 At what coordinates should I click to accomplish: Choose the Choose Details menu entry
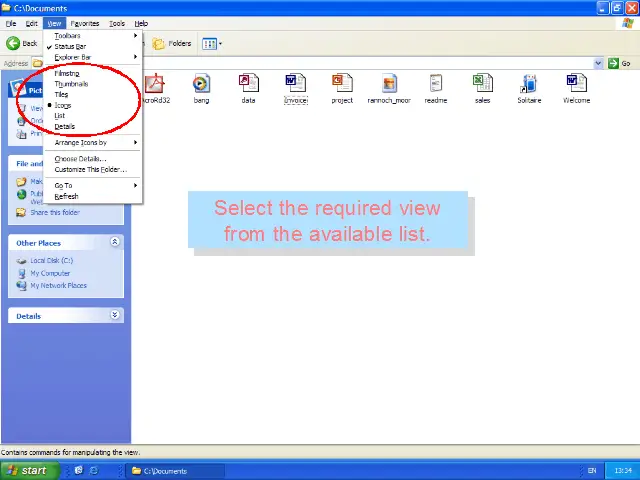93,159
